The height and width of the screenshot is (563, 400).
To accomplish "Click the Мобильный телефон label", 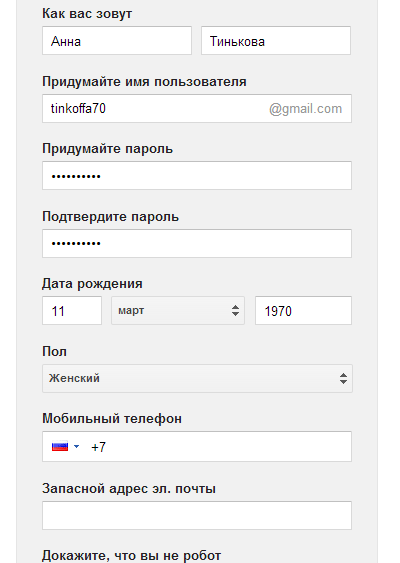I will [112, 419].
